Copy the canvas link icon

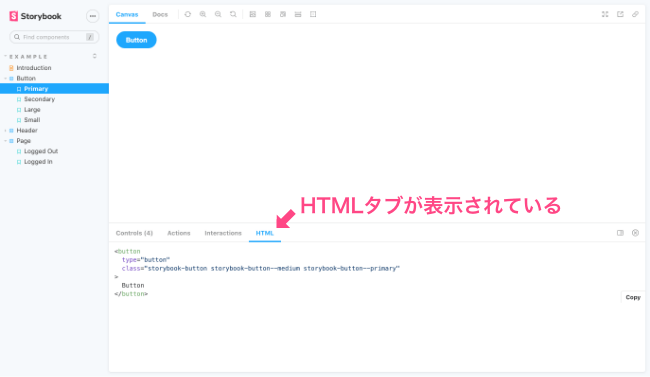pyautogui.click(x=635, y=14)
